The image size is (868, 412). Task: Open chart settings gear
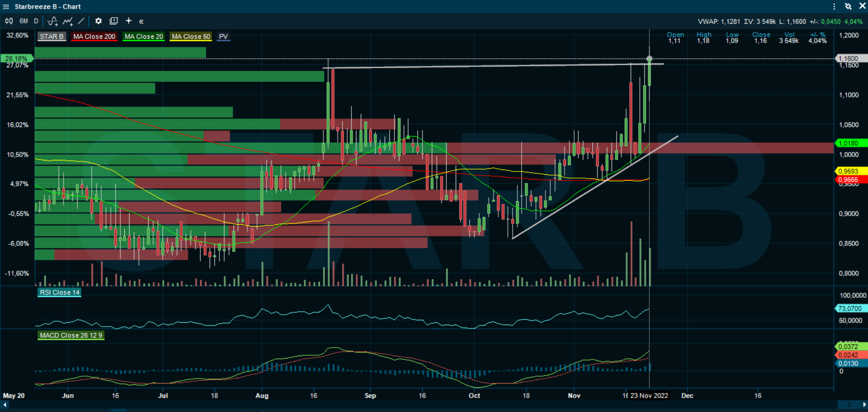(98, 21)
